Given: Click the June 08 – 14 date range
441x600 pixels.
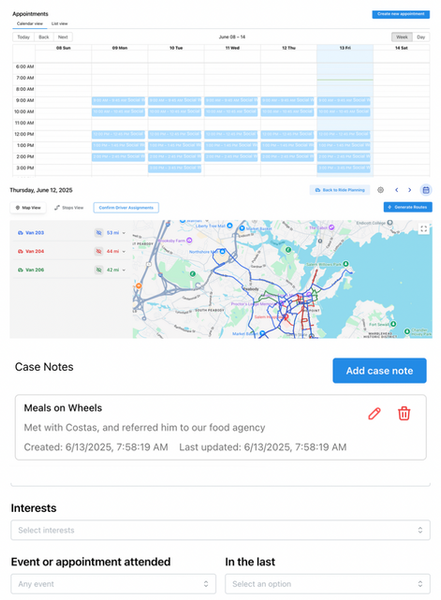Looking at the screenshot, I should point(232,37).
